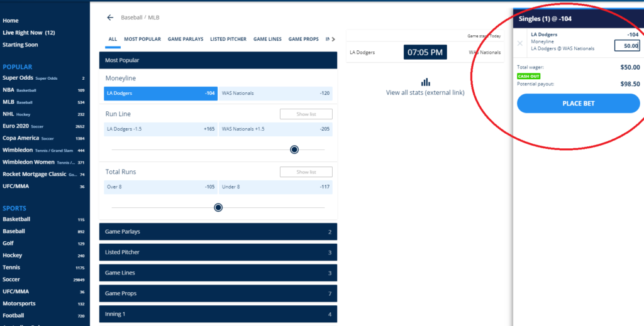The height and width of the screenshot is (326, 644).
Task: Open View all stats external link
Action: 425,93
